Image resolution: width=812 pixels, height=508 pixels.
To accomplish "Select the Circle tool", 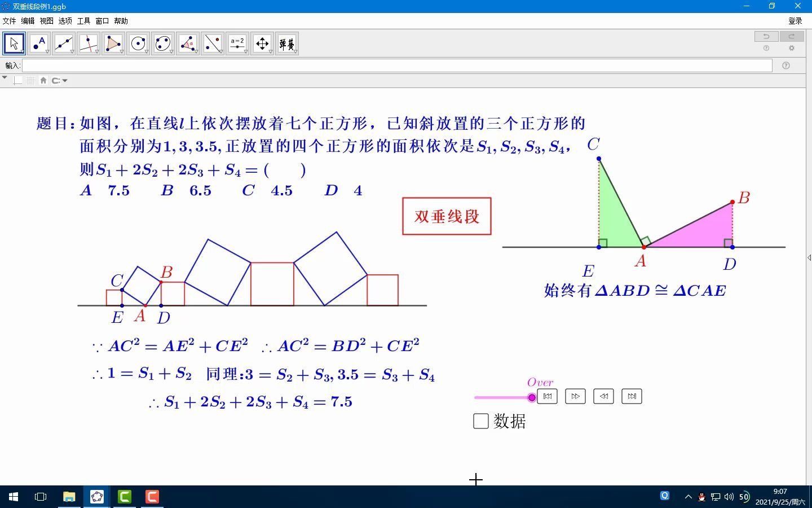I will point(138,43).
